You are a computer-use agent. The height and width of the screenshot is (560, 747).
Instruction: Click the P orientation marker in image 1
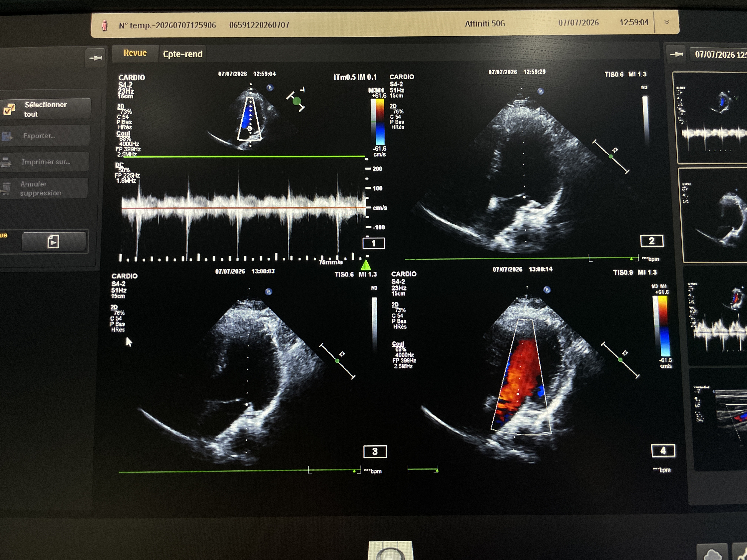point(270,88)
